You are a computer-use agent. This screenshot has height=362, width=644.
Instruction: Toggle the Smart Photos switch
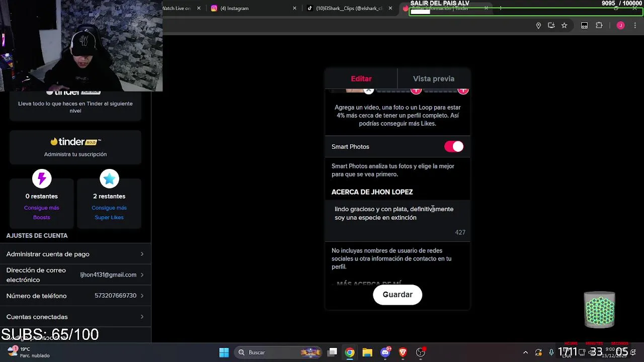click(x=454, y=146)
